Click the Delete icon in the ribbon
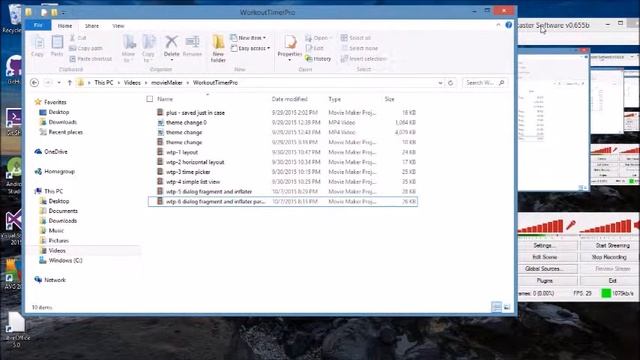Screen dimensions: 640x360 pyautogui.click(x=171, y=45)
